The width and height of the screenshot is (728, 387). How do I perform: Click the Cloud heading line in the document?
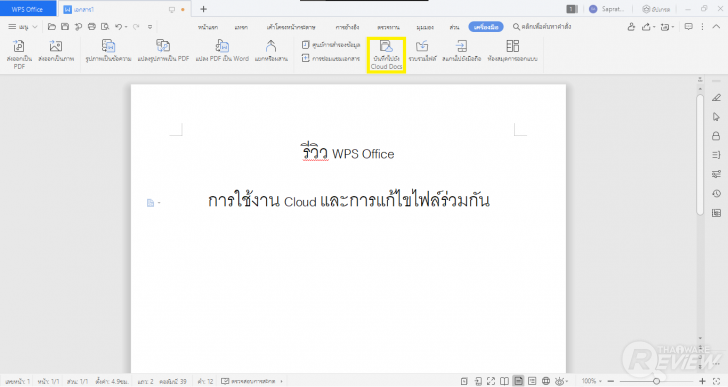349,200
